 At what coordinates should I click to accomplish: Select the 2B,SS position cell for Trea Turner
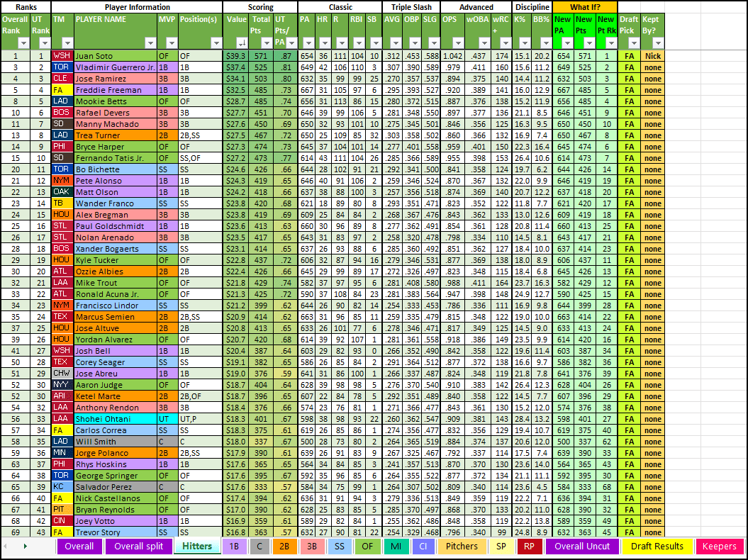(201, 135)
